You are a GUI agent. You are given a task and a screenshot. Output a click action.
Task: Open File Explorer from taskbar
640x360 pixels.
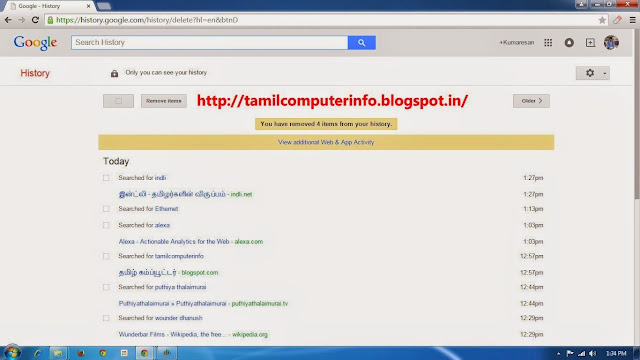[x=58, y=353]
